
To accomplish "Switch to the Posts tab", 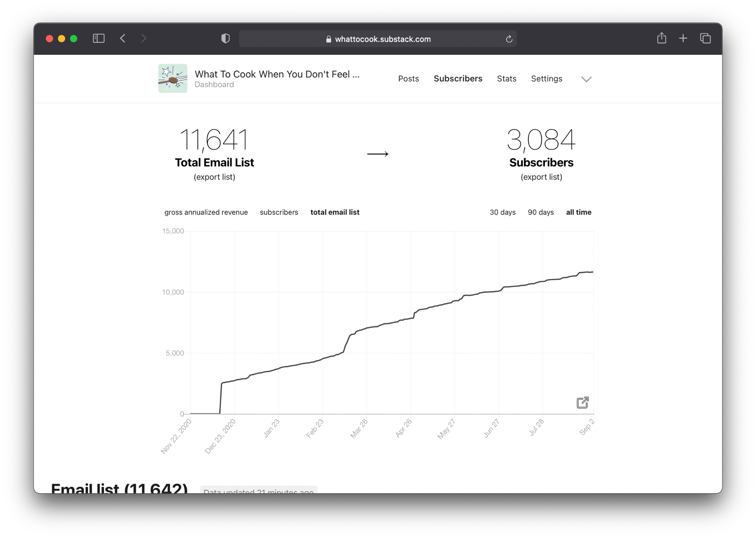I will 408,79.
